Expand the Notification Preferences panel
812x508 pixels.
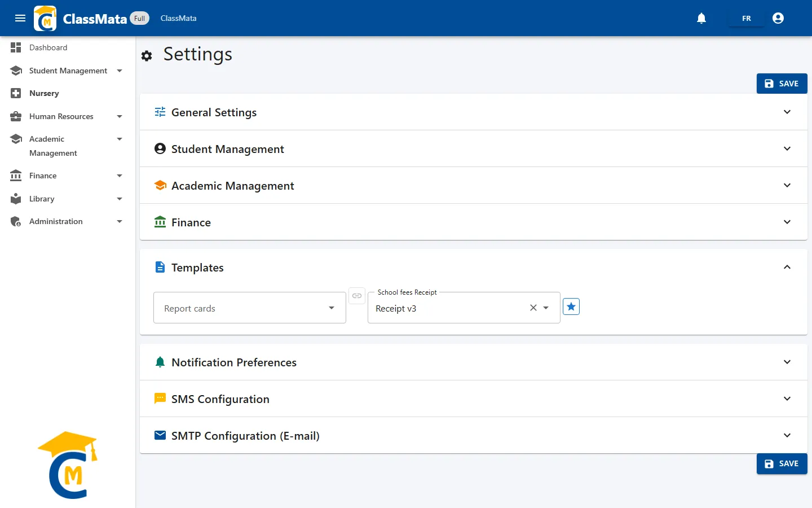click(474, 362)
